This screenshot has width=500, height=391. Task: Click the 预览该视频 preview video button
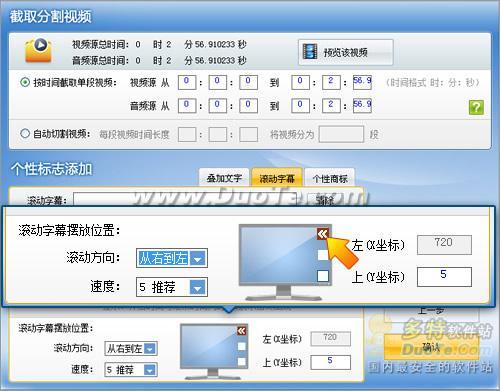coord(346,52)
